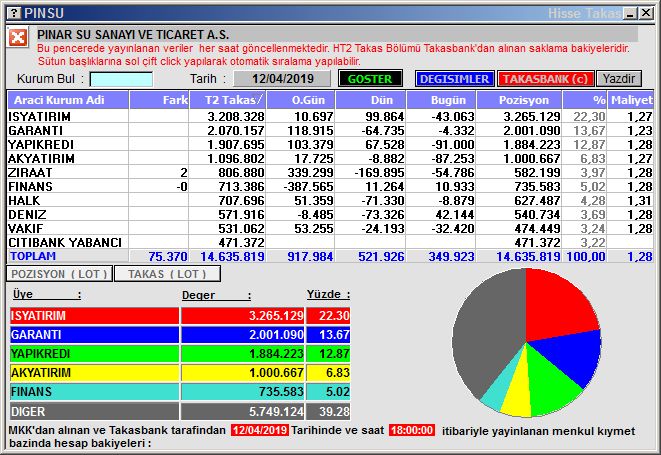Image resolution: width=661 pixels, height=455 pixels.
Task: Click the gray pie chart slice
Action: 488,333
